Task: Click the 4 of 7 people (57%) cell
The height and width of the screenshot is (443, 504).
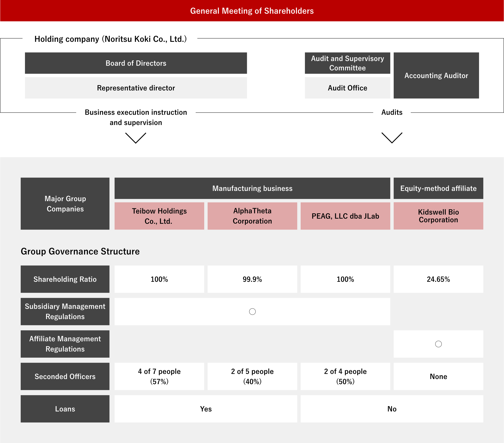Action: pyautogui.click(x=159, y=376)
